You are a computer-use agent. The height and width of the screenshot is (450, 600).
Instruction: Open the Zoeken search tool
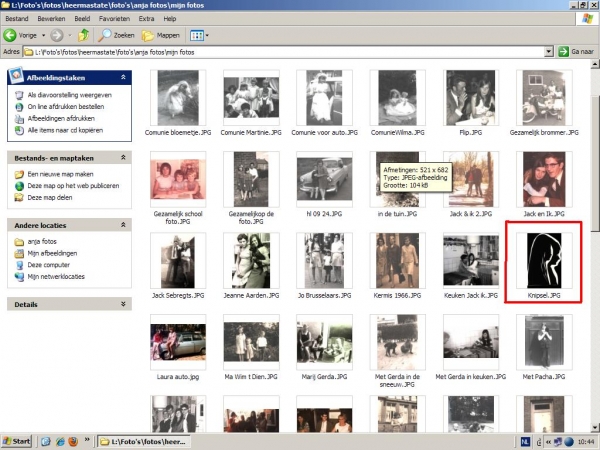116,35
